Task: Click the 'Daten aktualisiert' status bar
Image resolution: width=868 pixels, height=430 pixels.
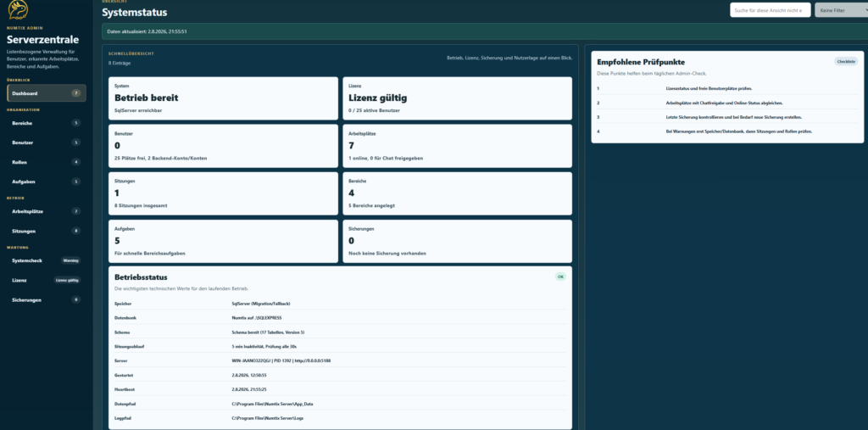Action: 485,31
